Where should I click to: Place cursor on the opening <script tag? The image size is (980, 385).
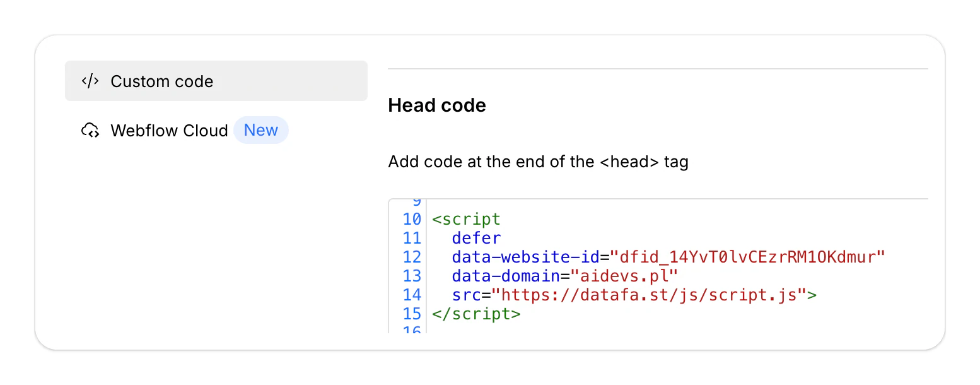click(x=466, y=220)
